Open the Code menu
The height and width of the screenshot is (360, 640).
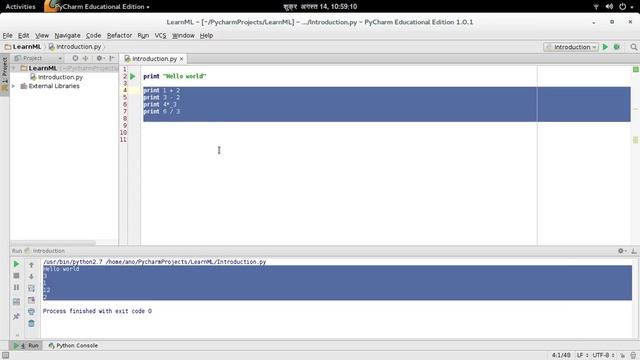[x=93, y=36]
